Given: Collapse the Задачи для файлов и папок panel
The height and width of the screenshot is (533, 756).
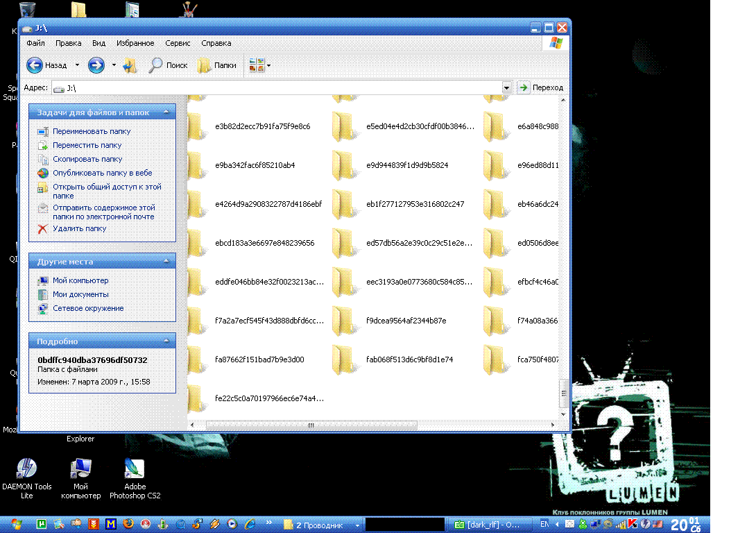Looking at the screenshot, I should [x=166, y=112].
